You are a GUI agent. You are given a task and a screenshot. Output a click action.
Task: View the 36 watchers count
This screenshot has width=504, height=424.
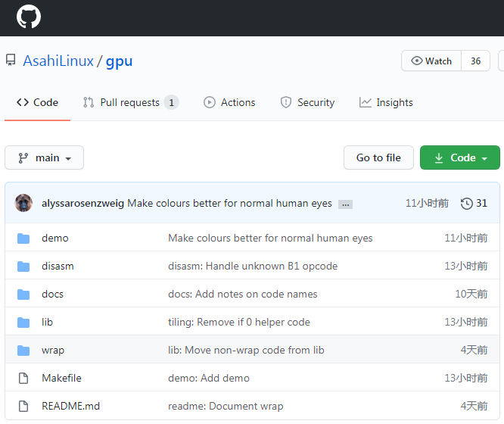(475, 61)
